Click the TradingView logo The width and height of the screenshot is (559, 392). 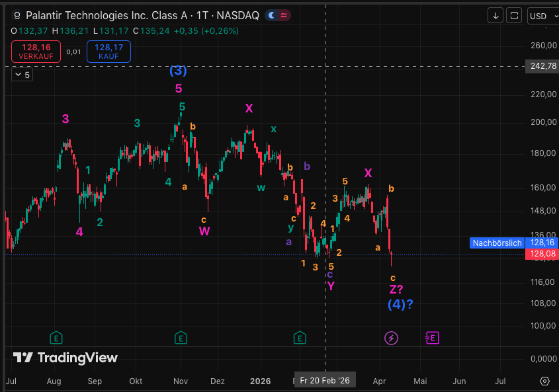(x=65, y=358)
